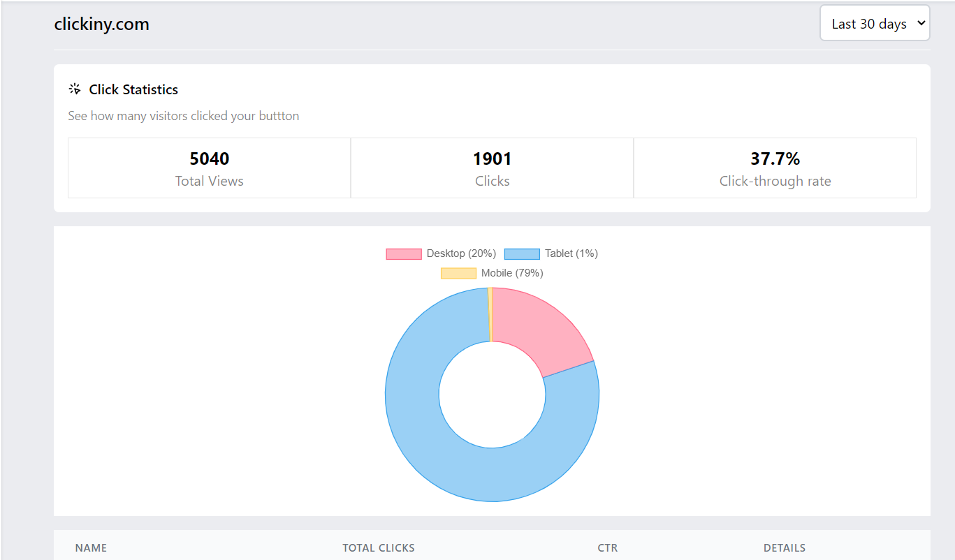Toggle the Desktop (20%) legend swatch

[x=404, y=253]
